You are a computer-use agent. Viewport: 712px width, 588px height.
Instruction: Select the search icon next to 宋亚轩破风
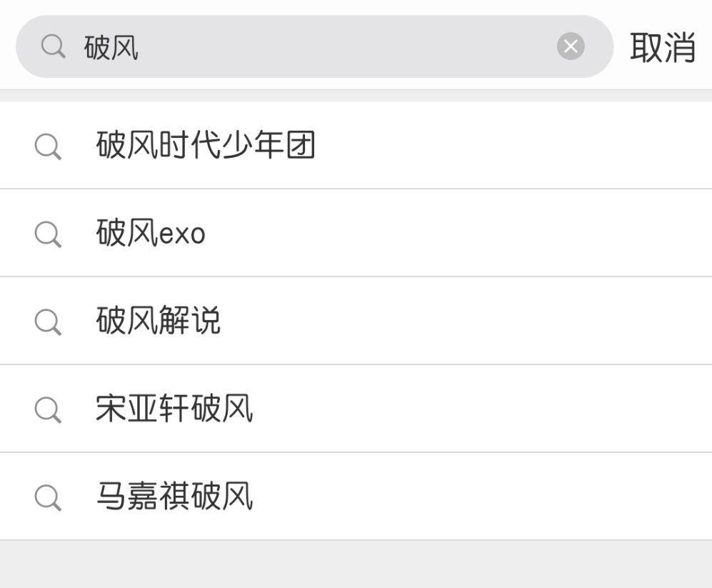pyautogui.click(x=48, y=409)
